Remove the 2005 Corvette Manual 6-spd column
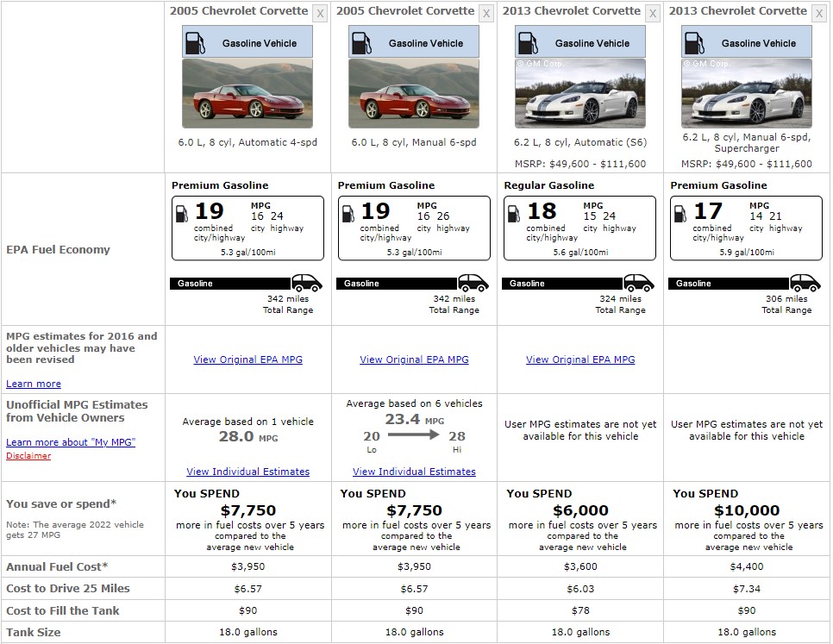Viewport: 833px width, 644px height. point(486,13)
